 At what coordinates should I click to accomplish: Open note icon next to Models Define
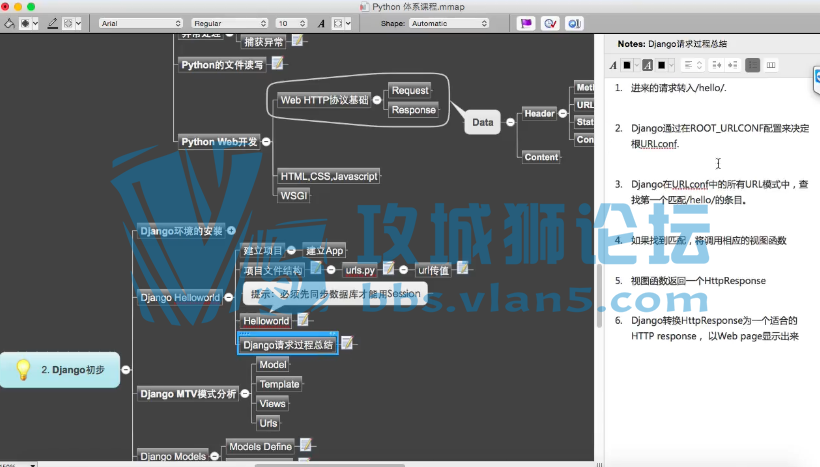tap(306, 445)
